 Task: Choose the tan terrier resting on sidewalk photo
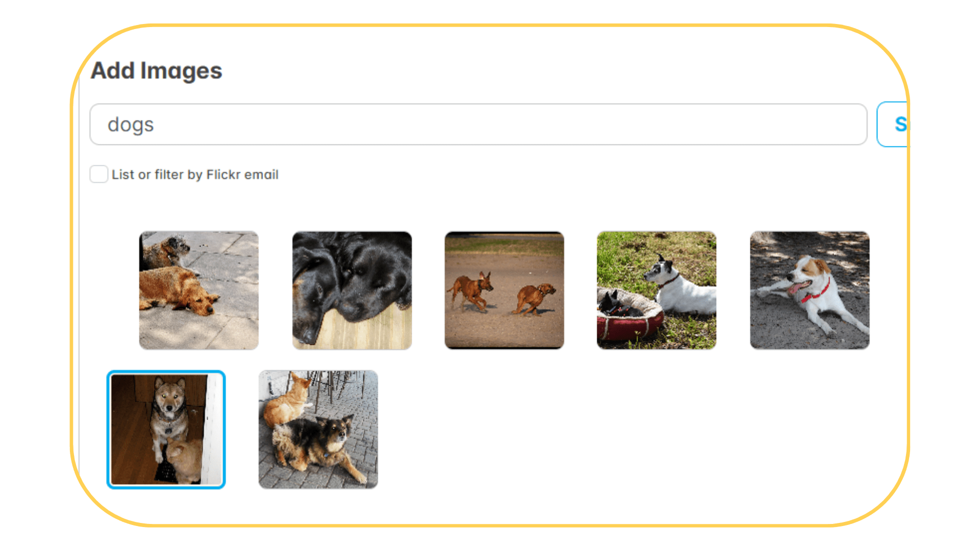[x=199, y=290]
